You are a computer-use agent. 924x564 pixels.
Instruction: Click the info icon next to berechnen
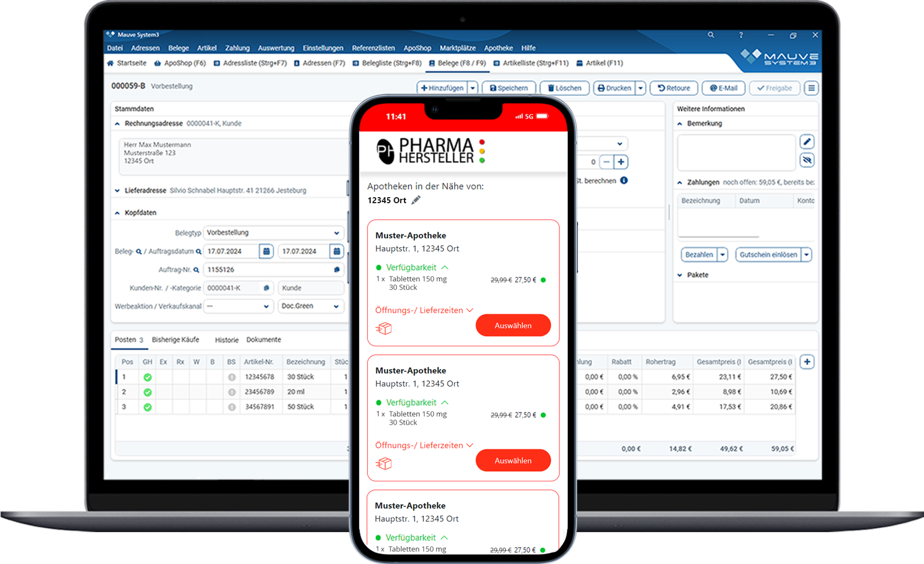(x=624, y=181)
